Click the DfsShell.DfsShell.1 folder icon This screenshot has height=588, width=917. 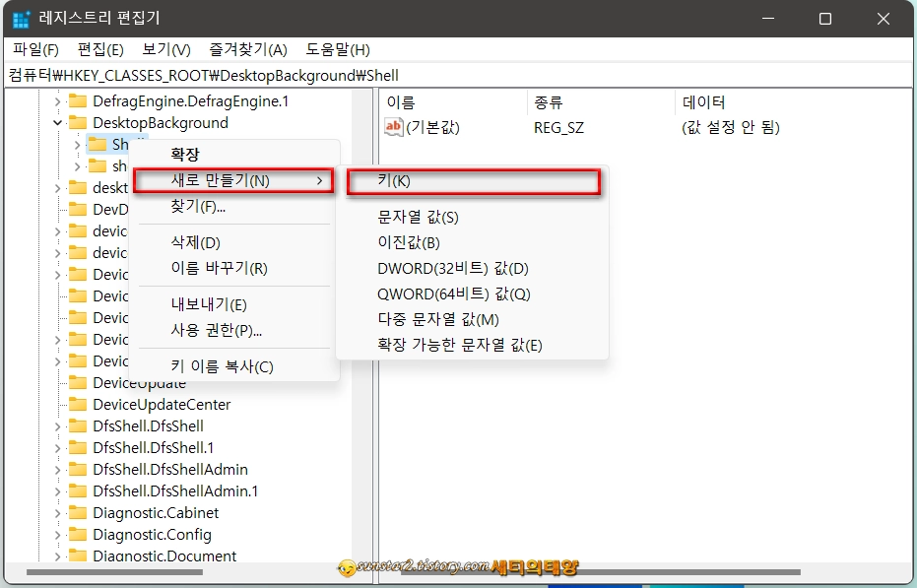pyautogui.click(x=78, y=447)
